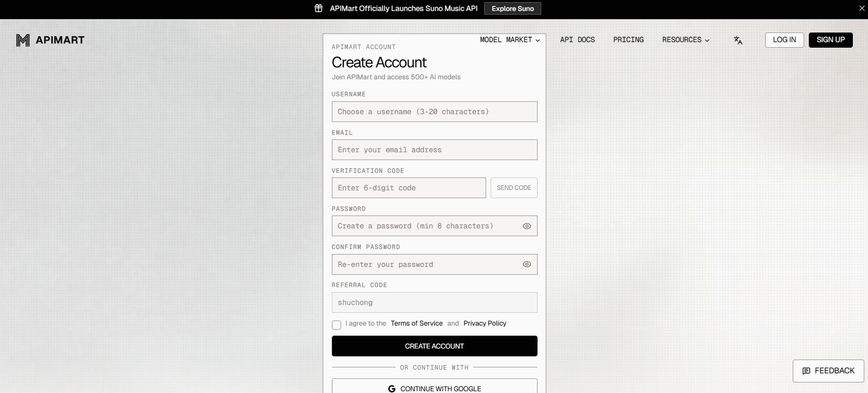868x393 pixels.
Task: Click the Create Account button
Action: pyautogui.click(x=435, y=346)
